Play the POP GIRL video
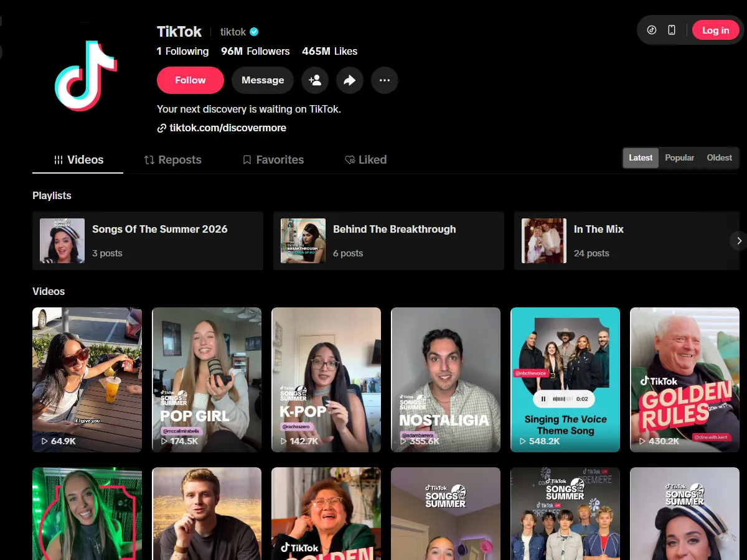The width and height of the screenshot is (747, 560). click(207, 380)
